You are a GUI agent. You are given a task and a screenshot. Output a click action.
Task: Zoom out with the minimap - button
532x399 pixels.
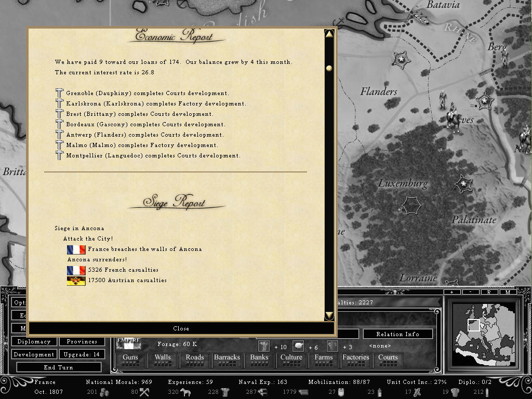(471, 292)
